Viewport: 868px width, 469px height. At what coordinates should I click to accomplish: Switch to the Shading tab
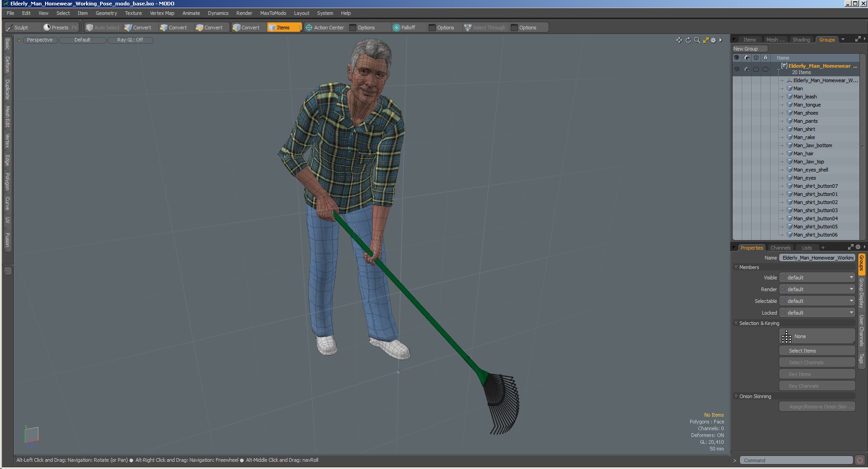(801, 40)
